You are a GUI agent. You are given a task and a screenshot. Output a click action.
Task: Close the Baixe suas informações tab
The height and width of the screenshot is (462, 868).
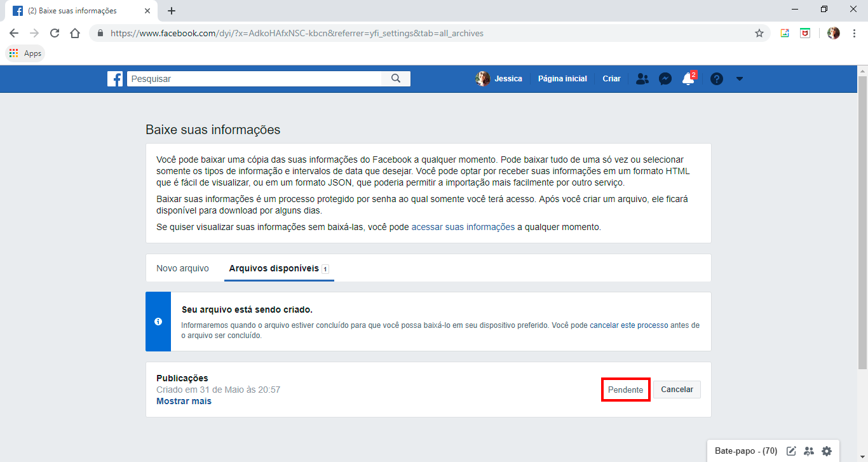(147, 11)
